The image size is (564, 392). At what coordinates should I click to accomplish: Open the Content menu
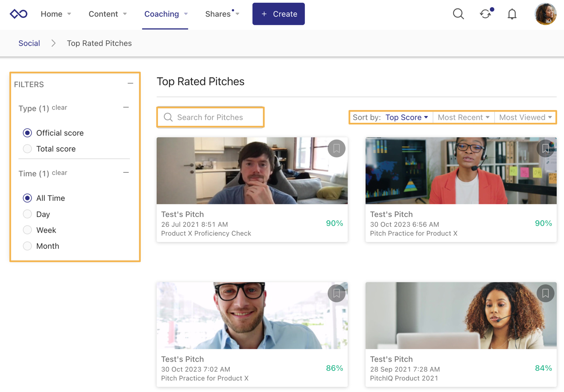pos(107,14)
